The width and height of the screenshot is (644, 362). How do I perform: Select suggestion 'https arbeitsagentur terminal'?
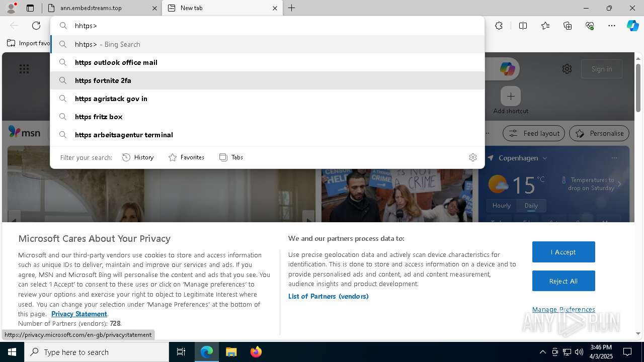(x=267, y=135)
